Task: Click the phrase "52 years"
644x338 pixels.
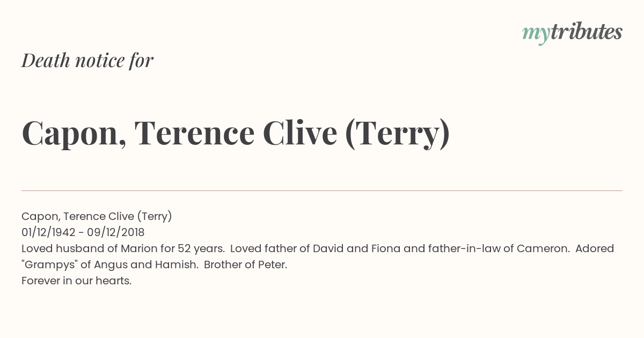Action: click(201, 248)
